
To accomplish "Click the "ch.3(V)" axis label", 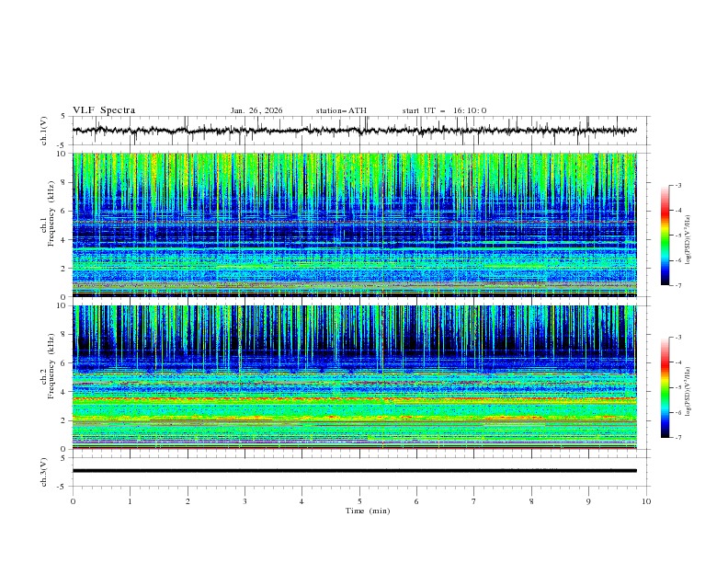I will [44, 472].
